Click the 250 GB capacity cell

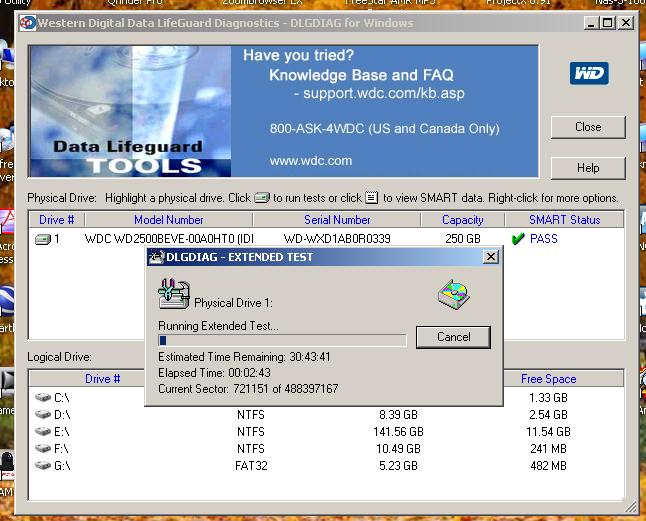(x=463, y=239)
